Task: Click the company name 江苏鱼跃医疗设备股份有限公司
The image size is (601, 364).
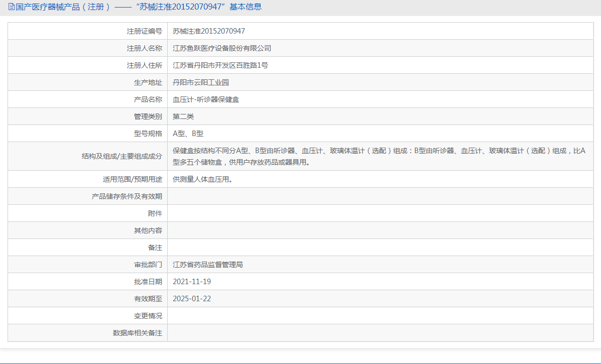Action: (222, 48)
